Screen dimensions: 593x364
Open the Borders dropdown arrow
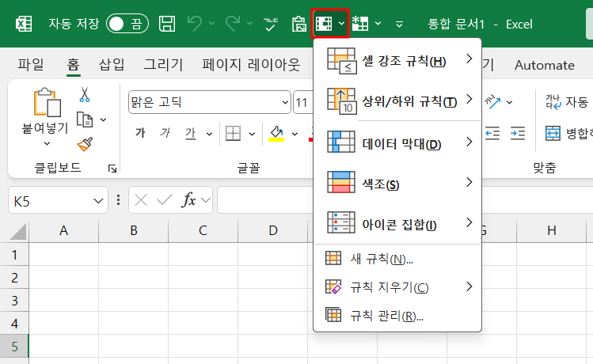(x=252, y=134)
